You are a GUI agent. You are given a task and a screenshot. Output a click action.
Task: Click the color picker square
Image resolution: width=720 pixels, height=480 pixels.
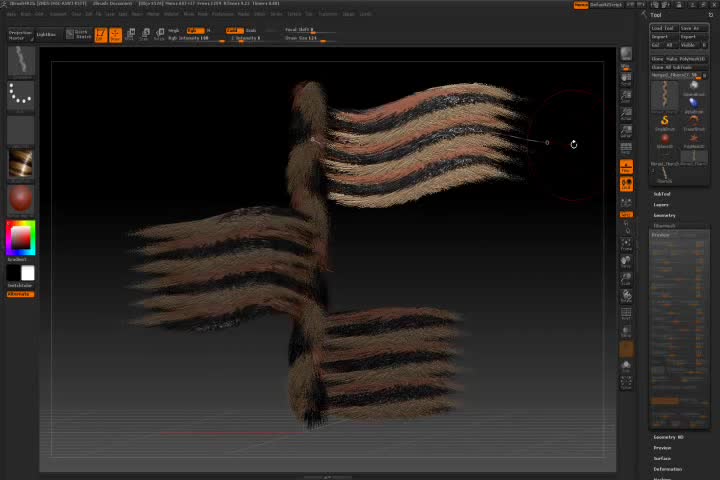point(21,238)
